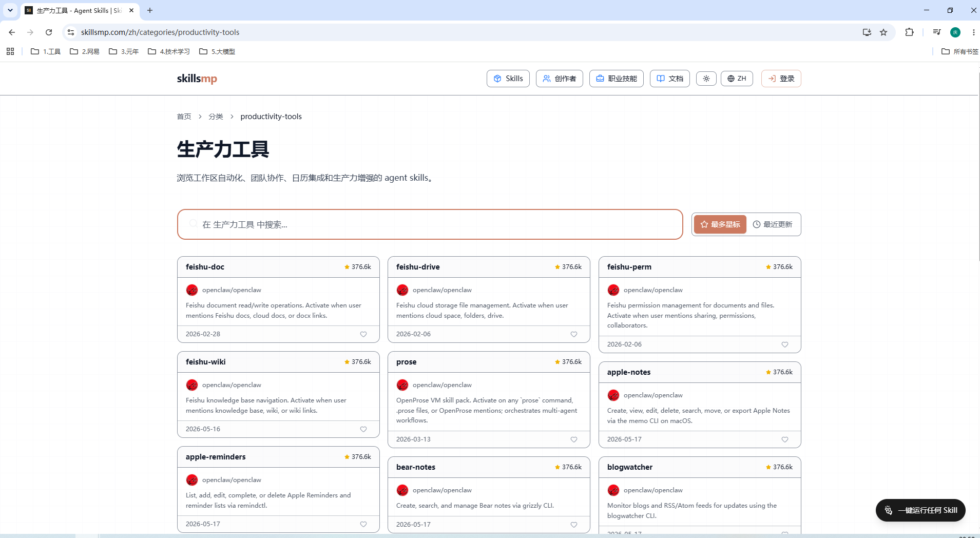980x538 pixels.
Task: Open the ZH language selector
Action: (x=737, y=79)
